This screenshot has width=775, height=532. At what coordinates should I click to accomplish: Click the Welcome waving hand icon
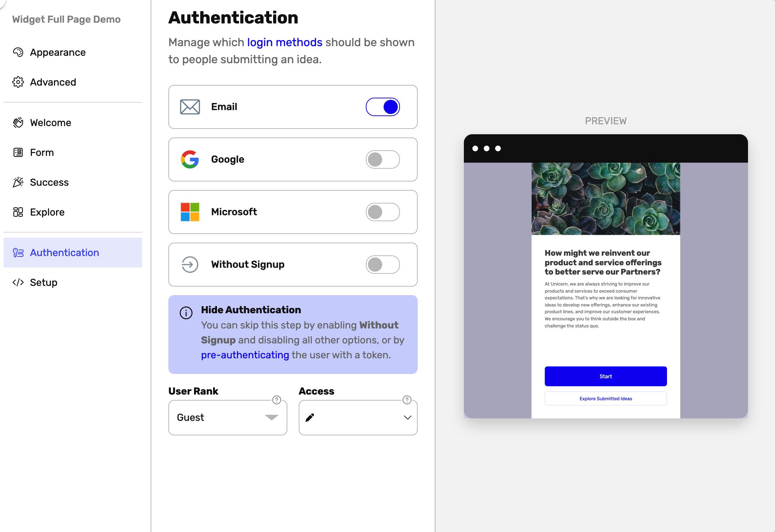coord(18,122)
